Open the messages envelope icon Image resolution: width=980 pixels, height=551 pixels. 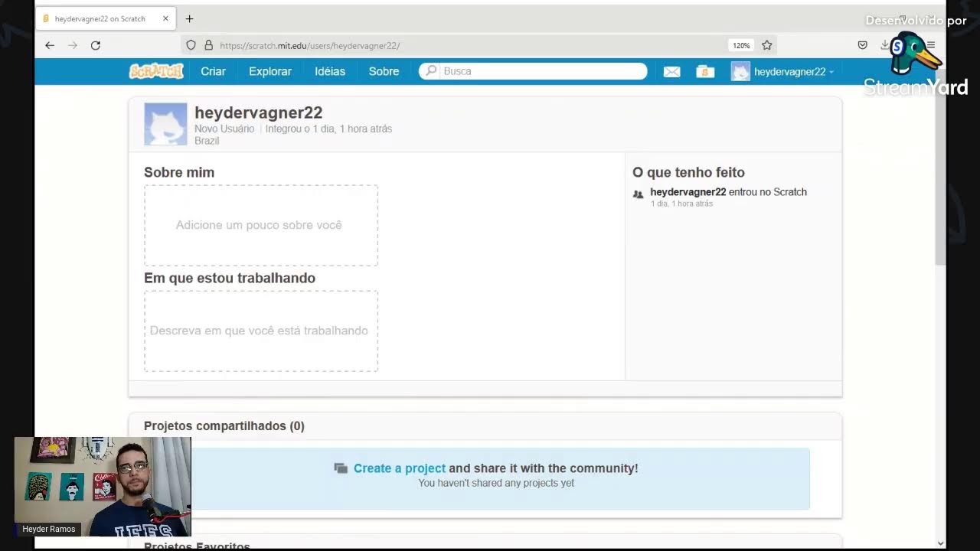671,72
